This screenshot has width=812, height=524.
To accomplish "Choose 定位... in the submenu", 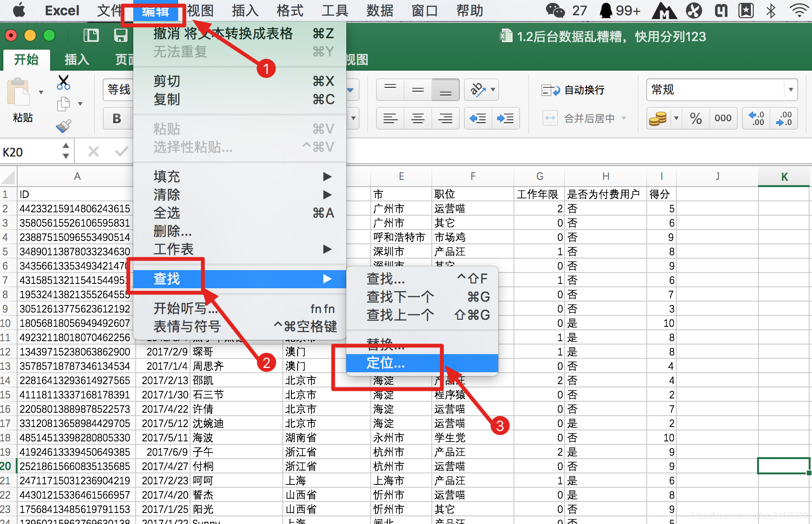I will 422,363.
